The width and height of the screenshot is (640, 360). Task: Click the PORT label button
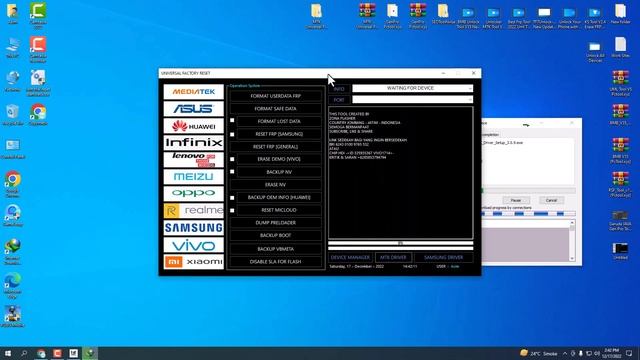[339, 100]
